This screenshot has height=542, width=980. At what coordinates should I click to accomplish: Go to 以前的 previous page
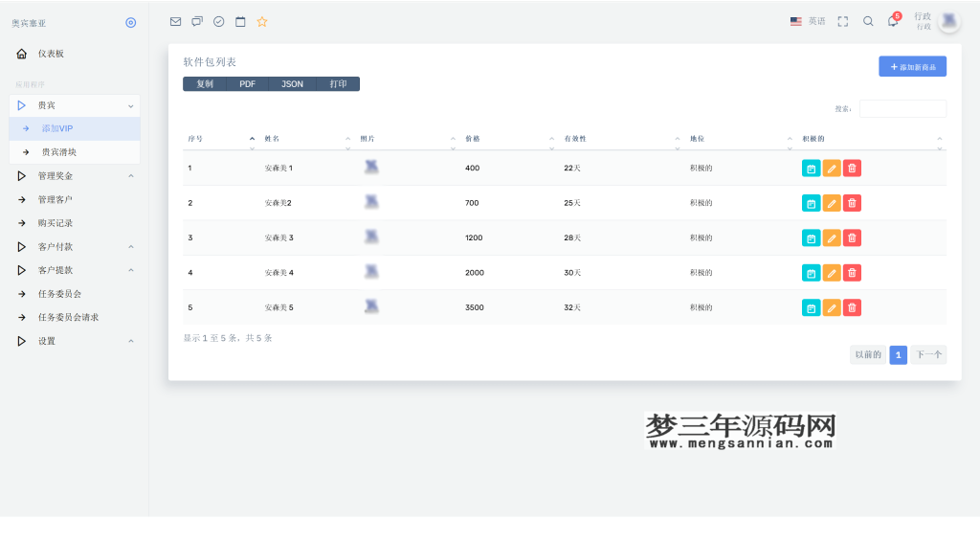point(868,355)
